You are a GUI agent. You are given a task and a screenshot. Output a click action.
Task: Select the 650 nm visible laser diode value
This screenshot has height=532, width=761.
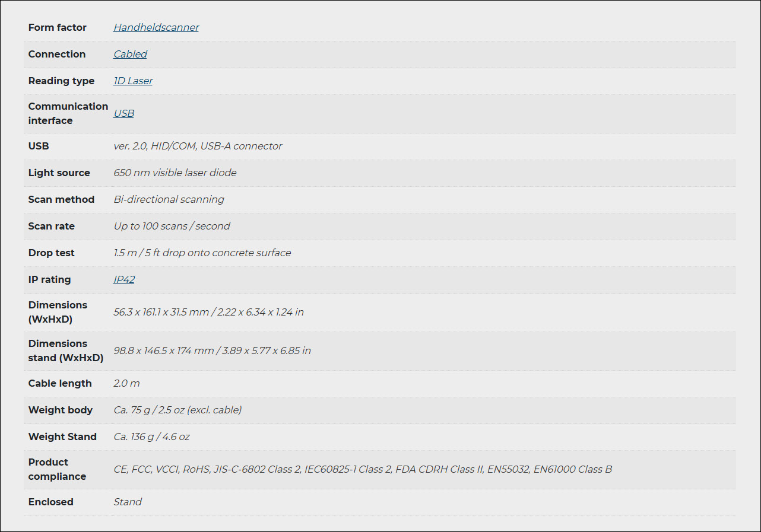[x=175, y=173]
